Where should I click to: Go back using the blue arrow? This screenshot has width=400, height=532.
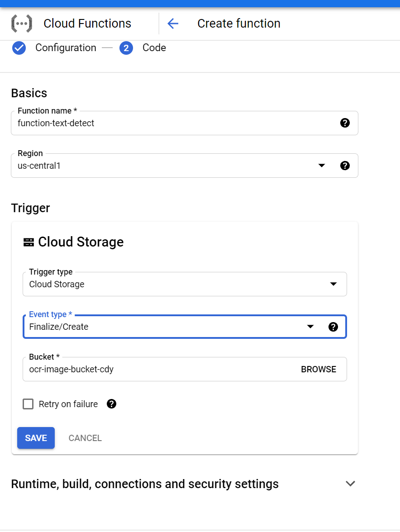tap(173, 24)
